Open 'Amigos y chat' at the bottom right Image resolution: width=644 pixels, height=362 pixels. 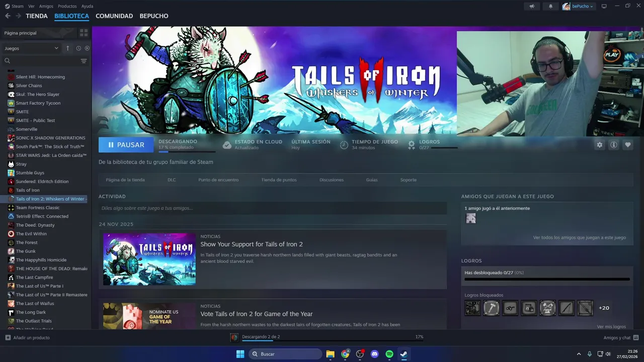click(x=621, y=338)
